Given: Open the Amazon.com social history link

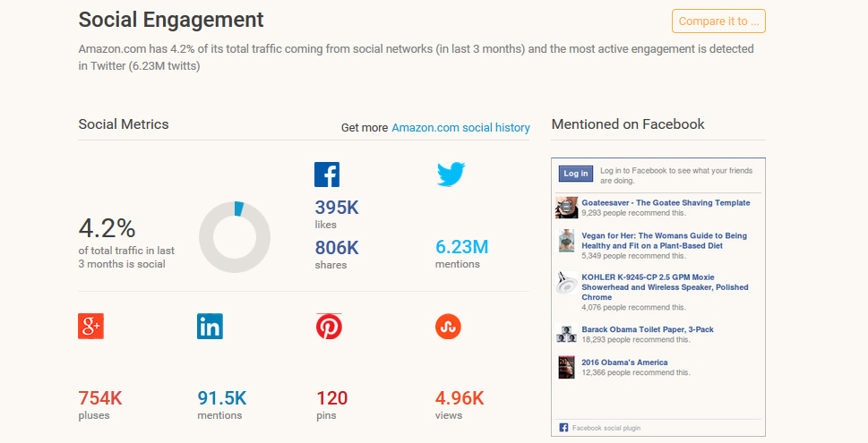Looking at the screenshot, I should [460, 128].
